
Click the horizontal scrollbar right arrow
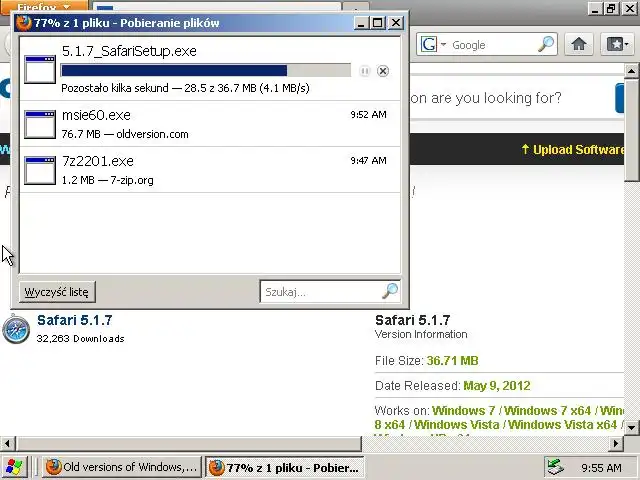616,443
